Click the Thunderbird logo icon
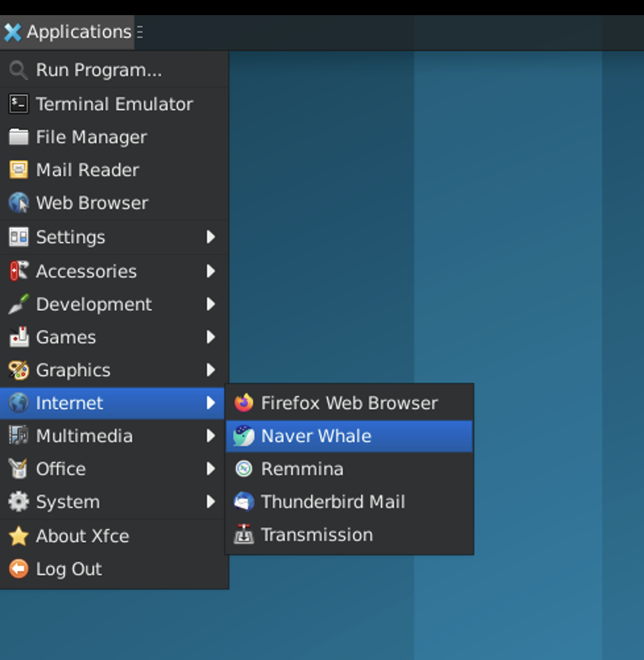The image size is (644, 660). 244,502
